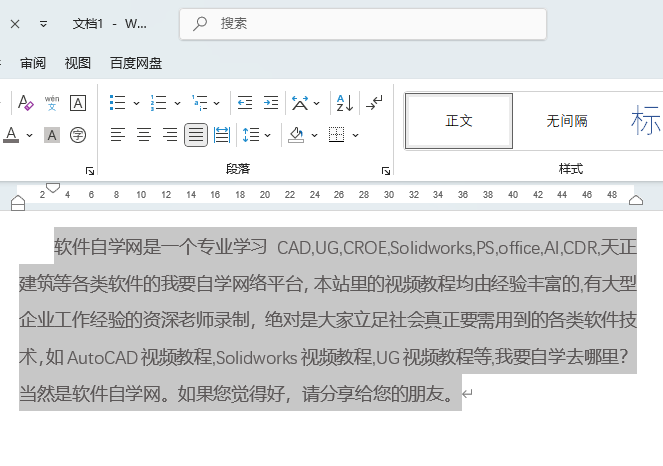Toggle justify alignment

[x=196, y=135]
